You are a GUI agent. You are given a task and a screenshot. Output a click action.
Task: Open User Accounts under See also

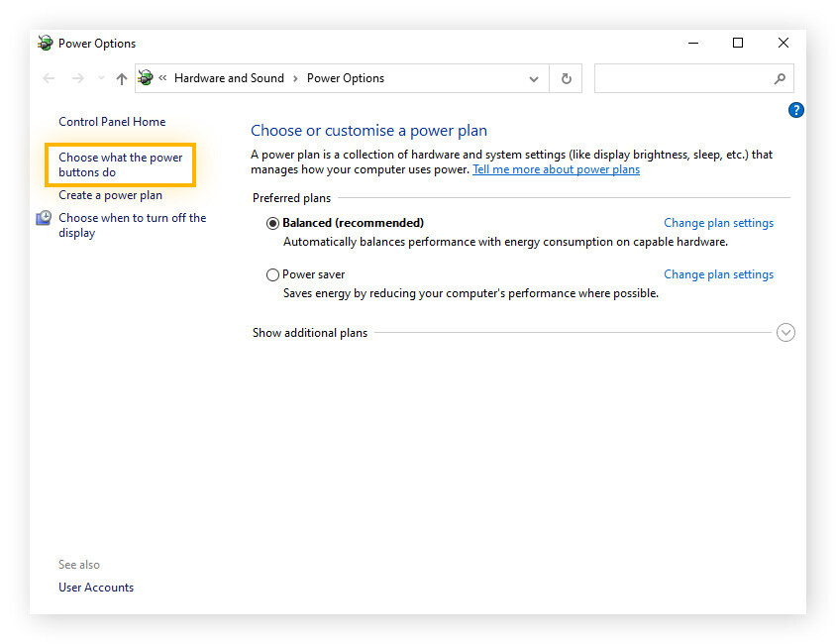click(x=96, y=587)
